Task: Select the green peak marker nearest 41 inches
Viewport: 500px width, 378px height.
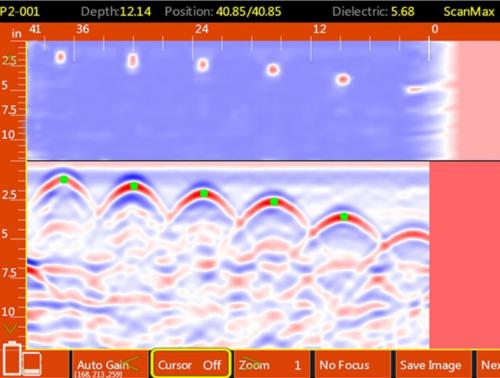Action: 64,180
